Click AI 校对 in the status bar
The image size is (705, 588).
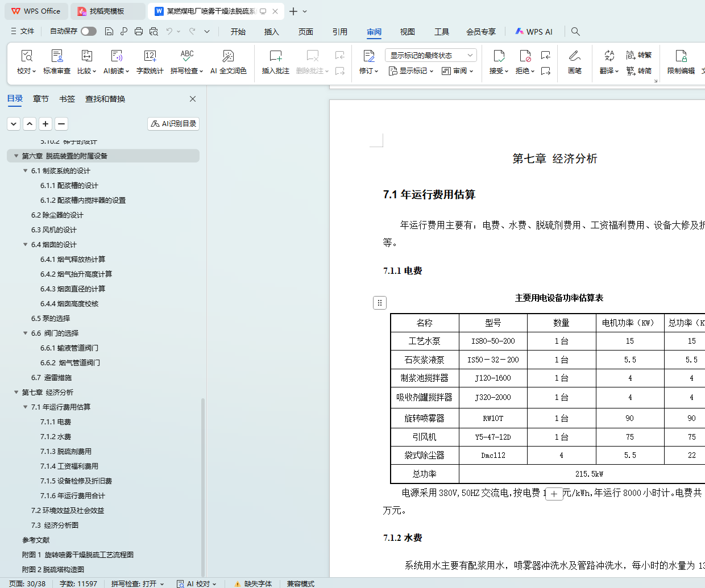(197, 583)
